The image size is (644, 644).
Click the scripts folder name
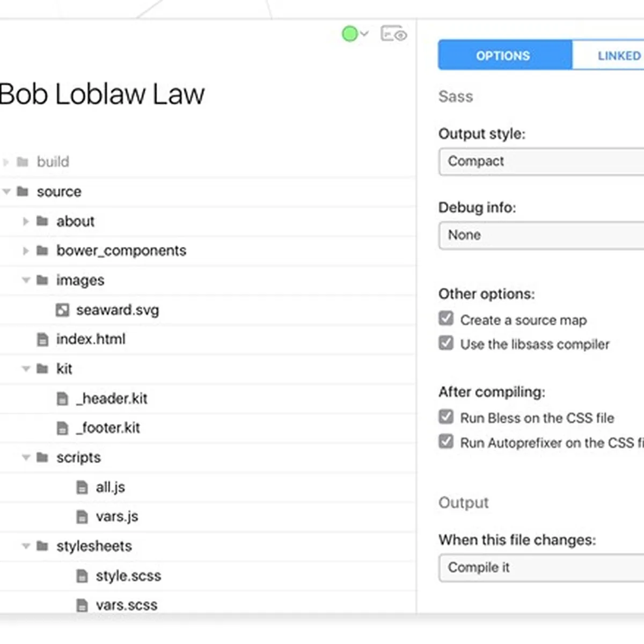(78, 458)
